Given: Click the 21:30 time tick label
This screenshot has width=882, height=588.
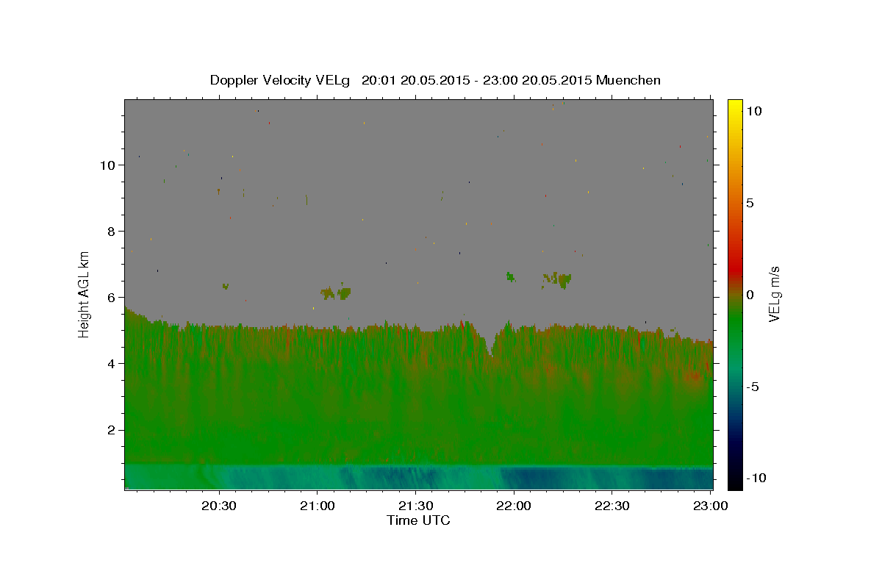Looking at the screenshot, I should [415, 506].
